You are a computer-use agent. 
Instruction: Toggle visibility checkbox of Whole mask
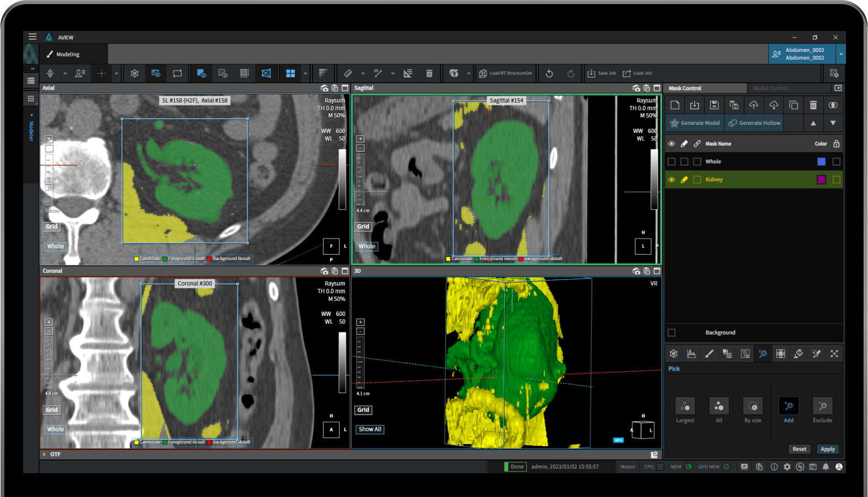coord(671,161)
